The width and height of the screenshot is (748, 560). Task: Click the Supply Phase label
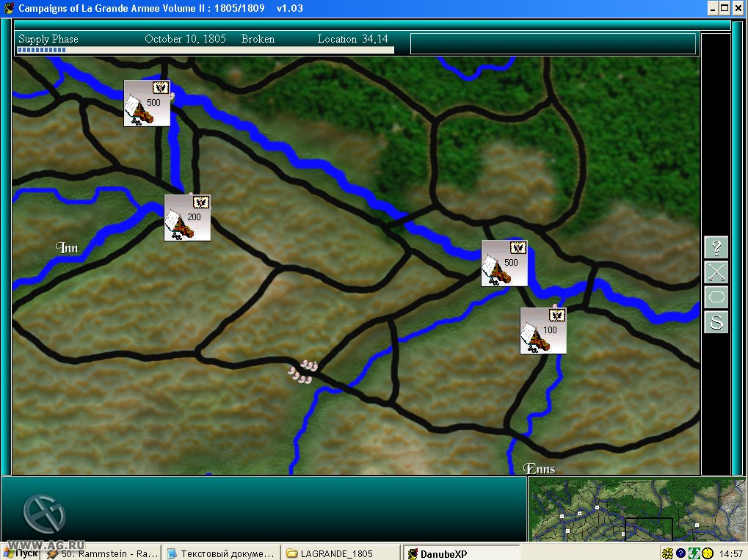tap(48, 39)
